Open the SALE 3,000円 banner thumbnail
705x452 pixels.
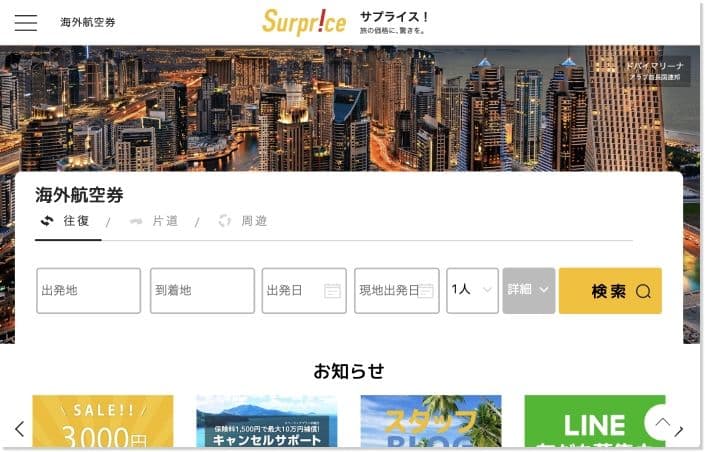pyautogui.click(x=103, y=421)
